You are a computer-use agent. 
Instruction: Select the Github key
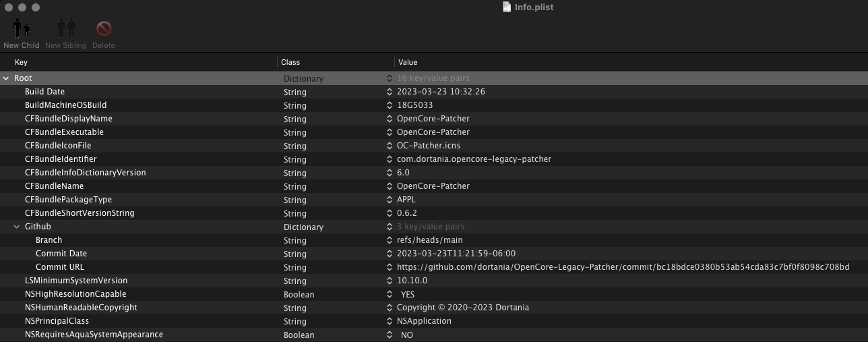coord(38,227)
